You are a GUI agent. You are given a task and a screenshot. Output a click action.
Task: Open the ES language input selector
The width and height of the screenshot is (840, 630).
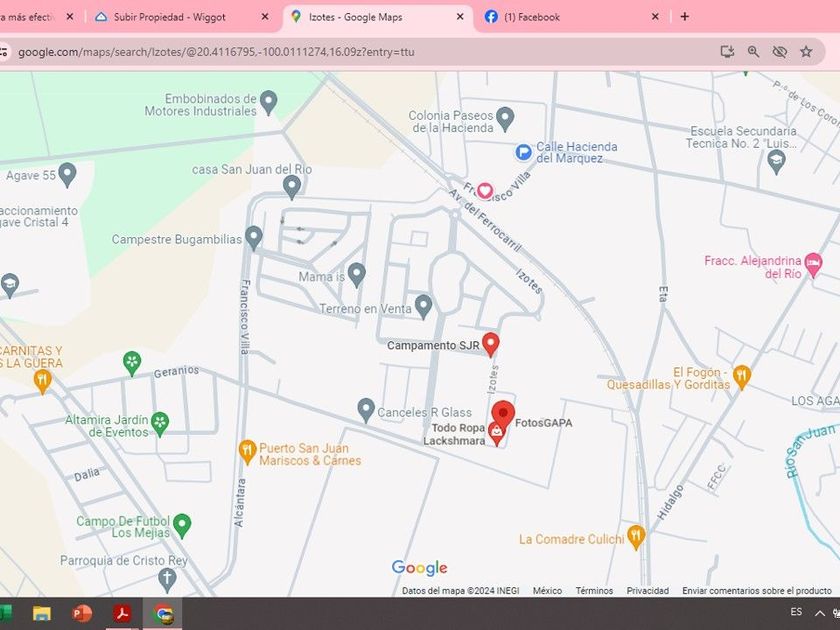pyautogui.click(x=796, y=612)
